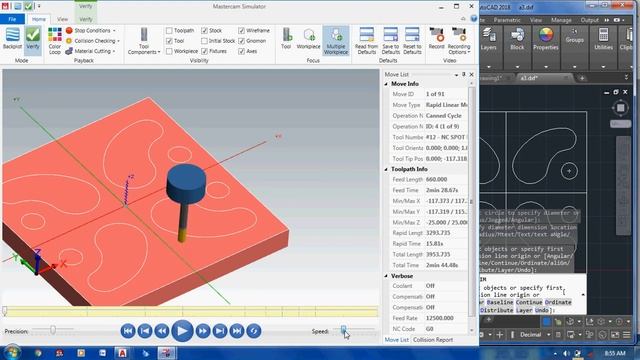Adjust the Precision slider
The image size is (640, 360).
53,330
